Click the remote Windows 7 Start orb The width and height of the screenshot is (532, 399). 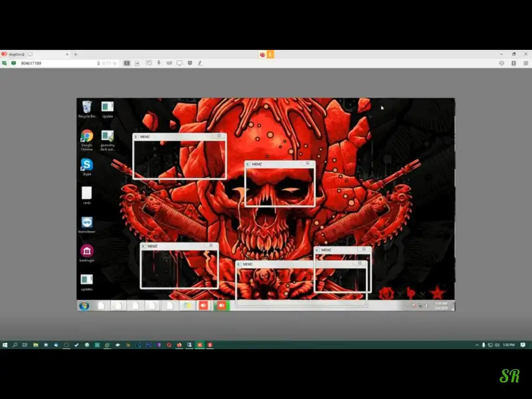(84, 306)
